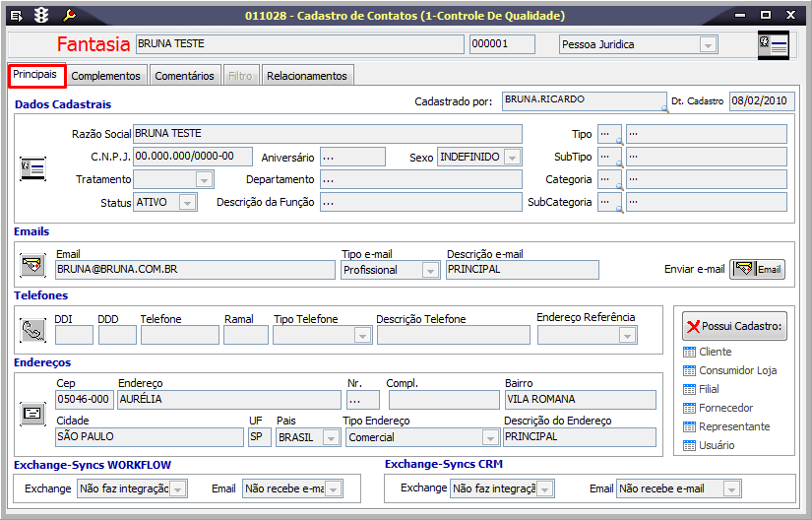
Task: Click the email envelope icon in Emails section
Action: [32, 265]
